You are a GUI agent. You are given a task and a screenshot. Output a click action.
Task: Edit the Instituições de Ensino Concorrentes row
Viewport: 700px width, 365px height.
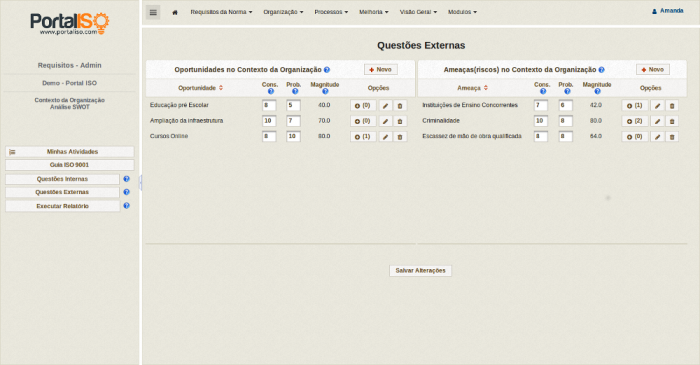[658, 106]
